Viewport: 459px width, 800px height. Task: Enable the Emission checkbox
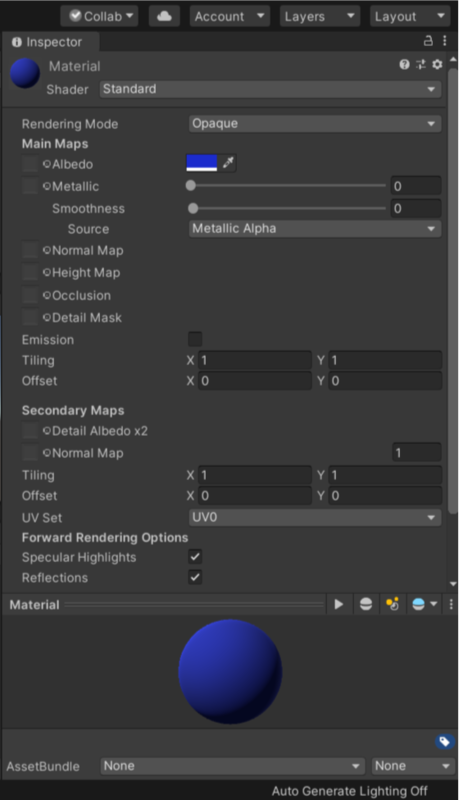(x=195, y=339)
